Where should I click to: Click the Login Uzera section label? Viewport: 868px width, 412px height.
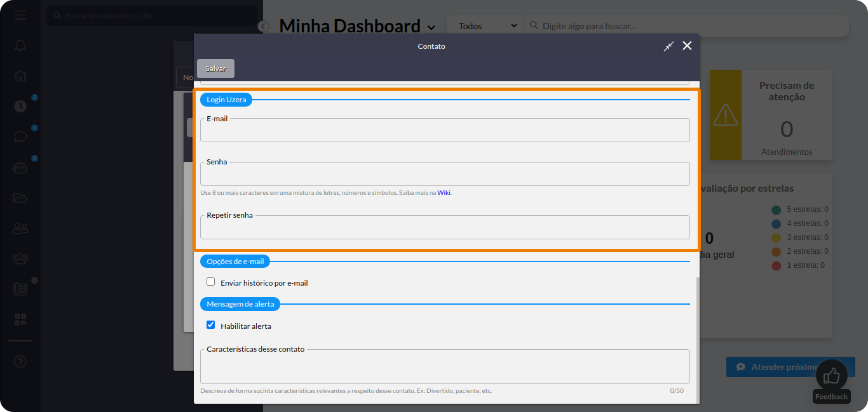[226, 100]
